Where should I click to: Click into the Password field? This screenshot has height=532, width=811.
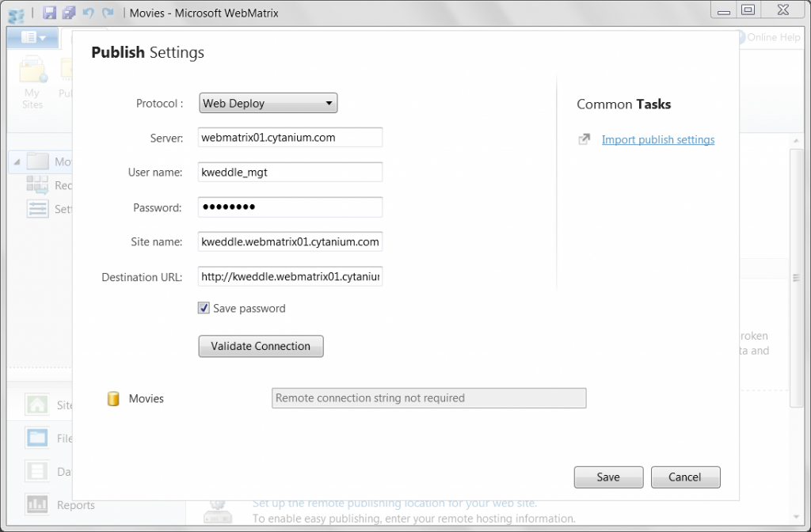tap(290, 207)
